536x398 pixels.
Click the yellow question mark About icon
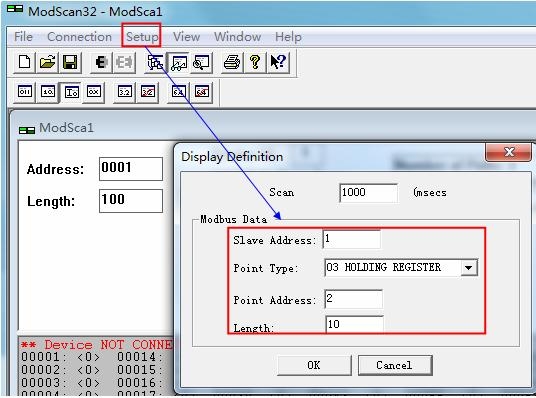pyautogui.click(x=255, y=62)
